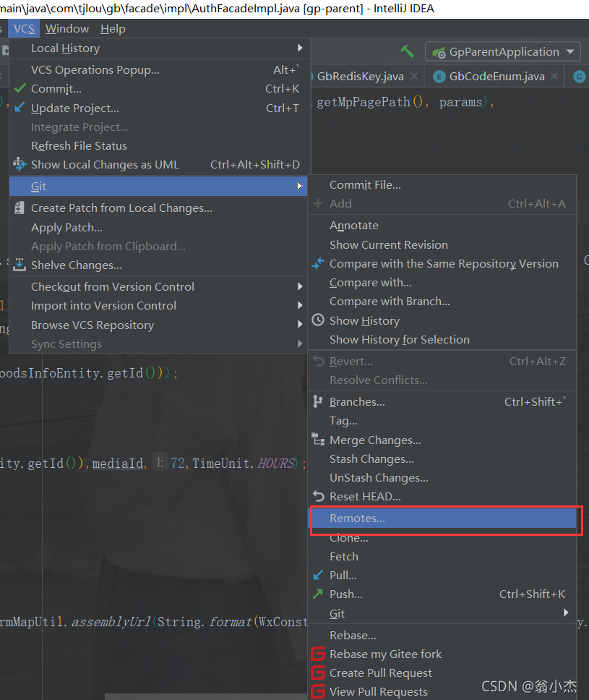This screenshot has width=589, height=700.
Task: Click Compare with the Same Repository Version icon
Action: pyautogui.click(x=318, y=263)
